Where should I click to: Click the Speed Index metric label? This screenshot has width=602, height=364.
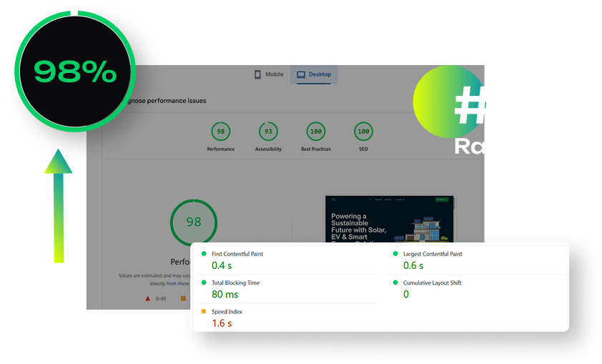tap(228, 312)
